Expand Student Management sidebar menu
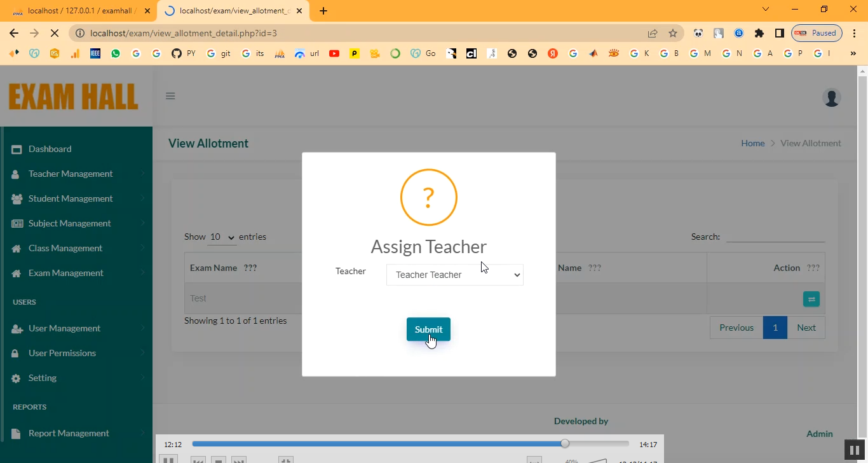Viewport: 868px width, 463px height. pos(71,198)
